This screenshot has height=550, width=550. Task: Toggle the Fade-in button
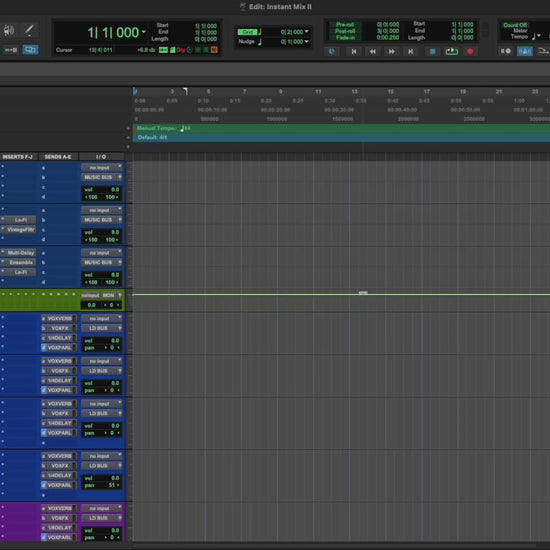coord(344,37)
